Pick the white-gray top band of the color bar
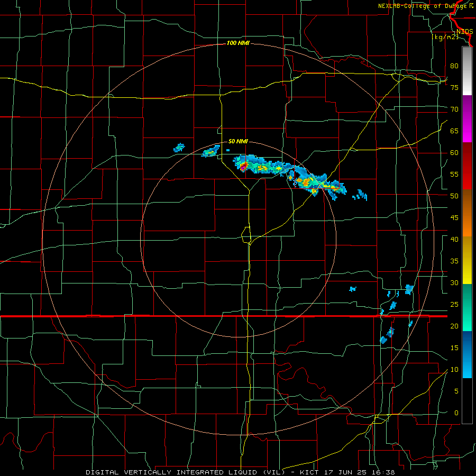476x476 pixels. pyautogui.click(x=467, y=71)
